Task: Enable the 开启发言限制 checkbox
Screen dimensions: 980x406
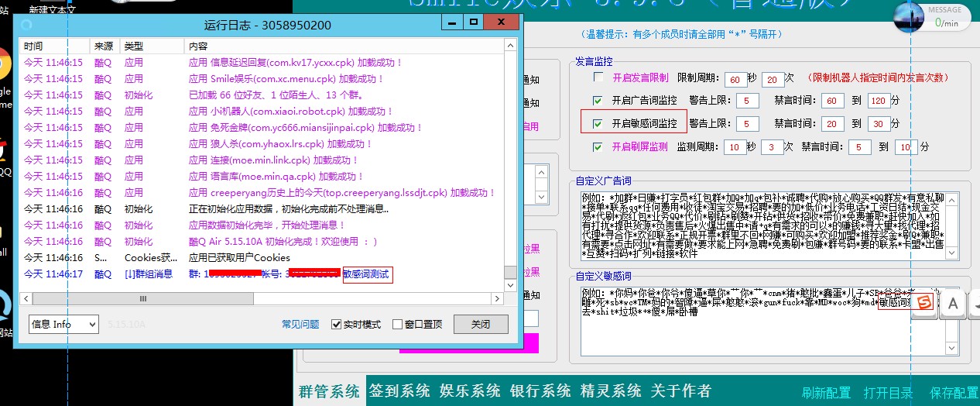Action: [x=598, y=78]
